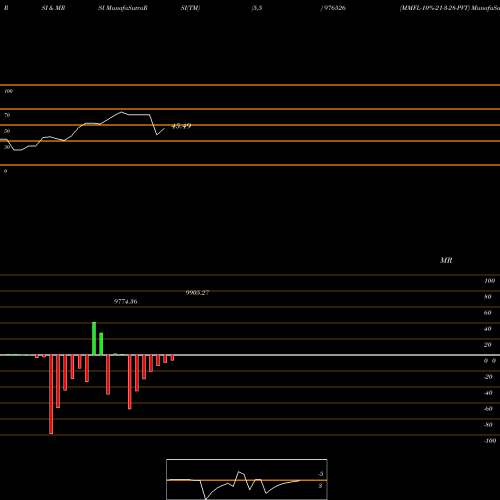This screenshot has width=500, height=500.
Task: Click the SI & MR header text
Action: tap(53, 8)
